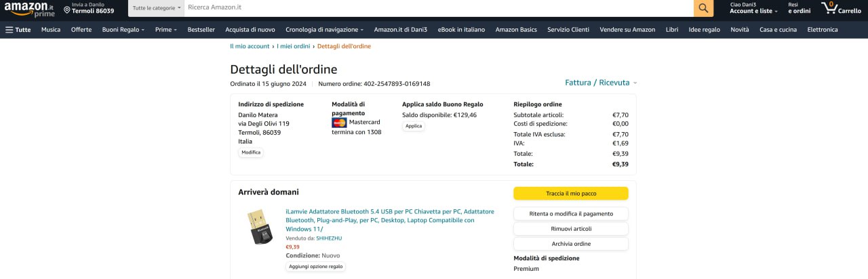Open the I miei ordini breadcrumb link
This screenshot has height=279, width=868.
point(293,46)
